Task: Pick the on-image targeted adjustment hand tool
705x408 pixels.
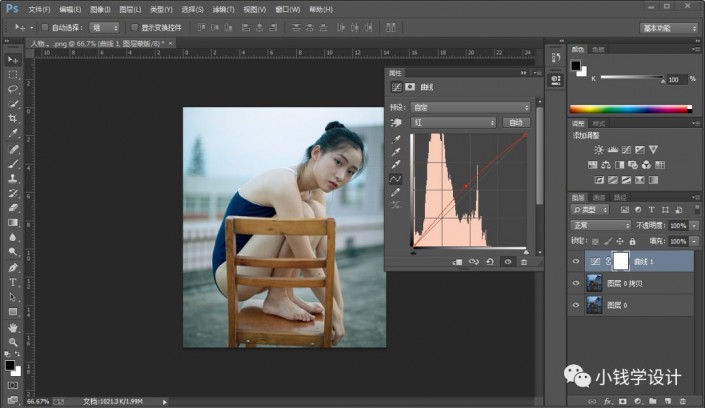Action: (396, 123)
